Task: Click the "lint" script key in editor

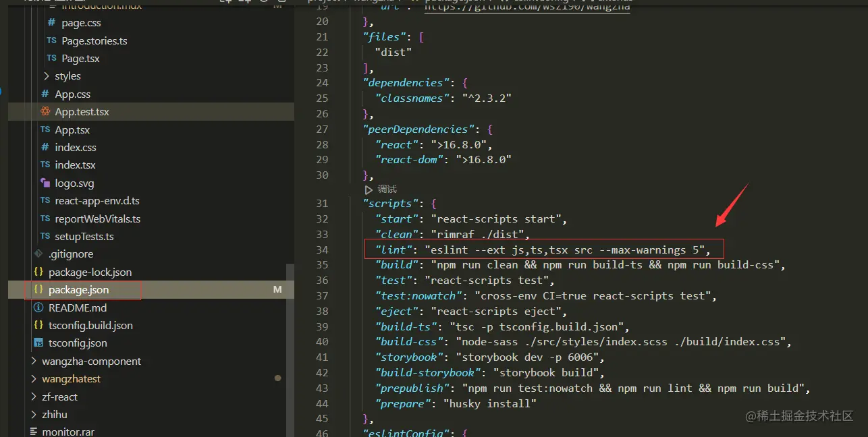Action: 394,250
